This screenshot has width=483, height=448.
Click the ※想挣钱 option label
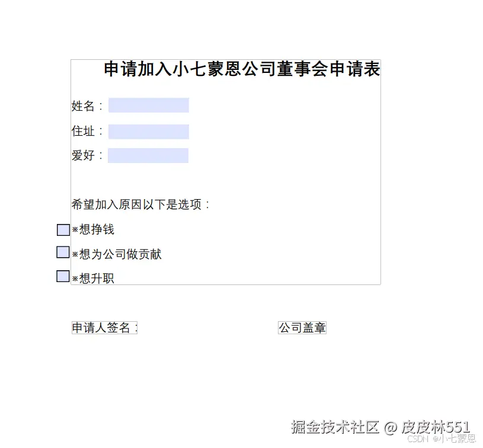pos(94,229)
